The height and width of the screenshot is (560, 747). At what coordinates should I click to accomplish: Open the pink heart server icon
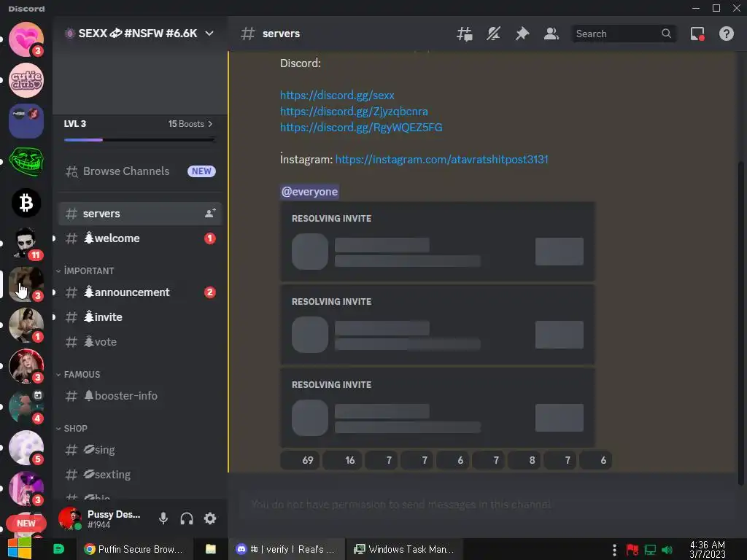26,39
